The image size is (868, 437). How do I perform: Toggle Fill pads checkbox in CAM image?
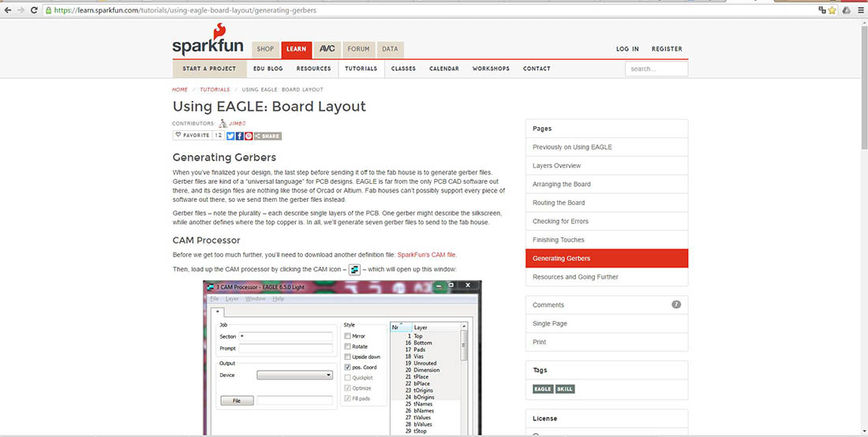click(348, 398)
